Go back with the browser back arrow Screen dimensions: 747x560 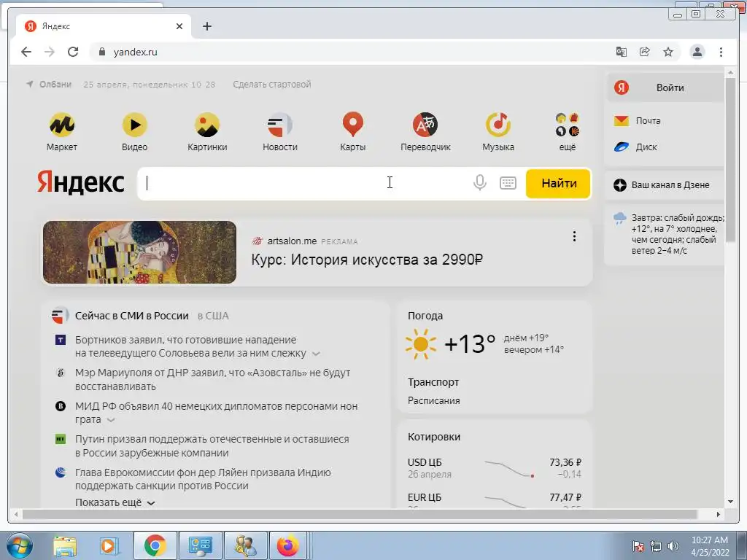pos(26,52)
